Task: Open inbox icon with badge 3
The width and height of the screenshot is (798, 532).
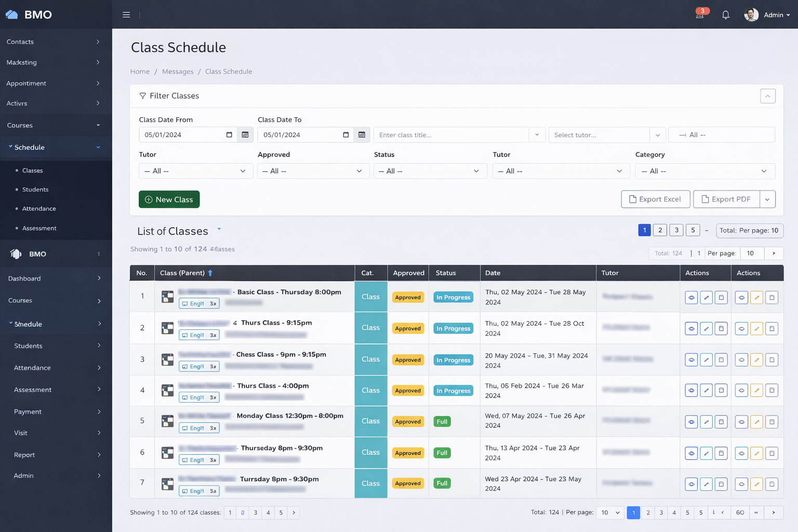Action: point(700,15)
